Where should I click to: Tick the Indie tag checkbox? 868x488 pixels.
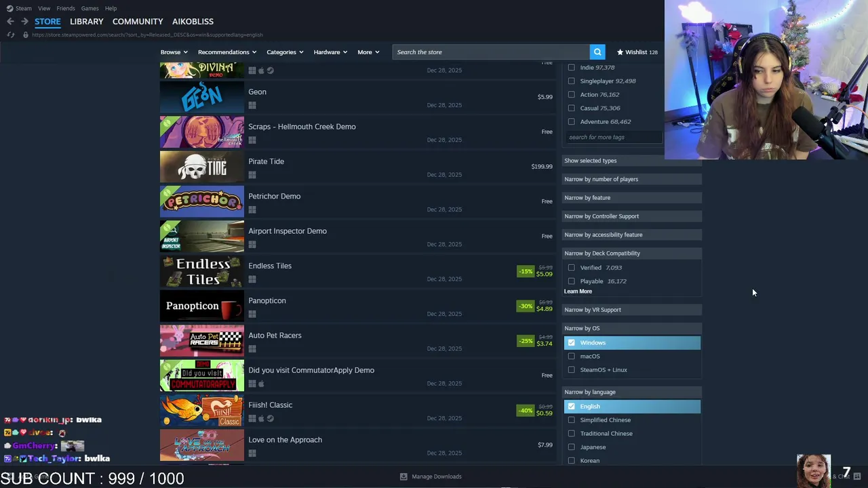click(x=571, y=67)
